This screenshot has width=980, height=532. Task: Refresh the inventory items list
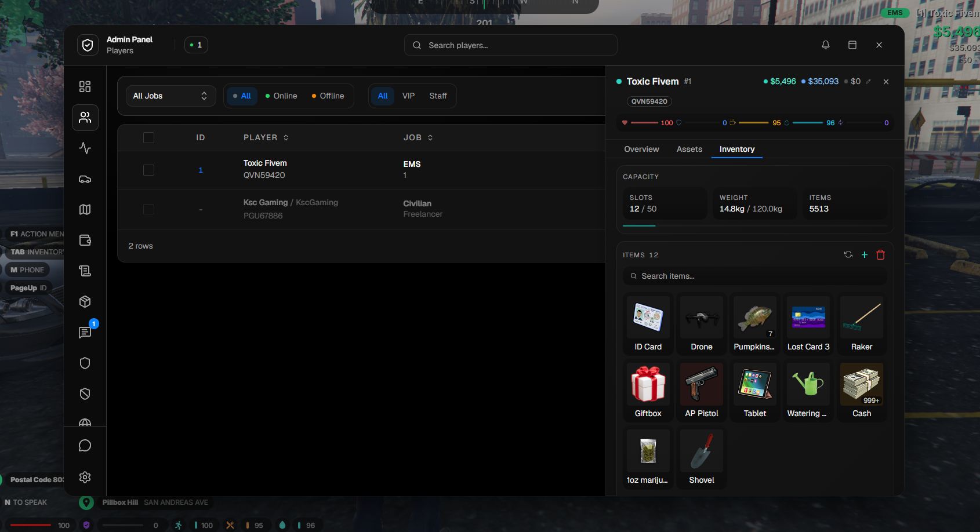(848, 254)
